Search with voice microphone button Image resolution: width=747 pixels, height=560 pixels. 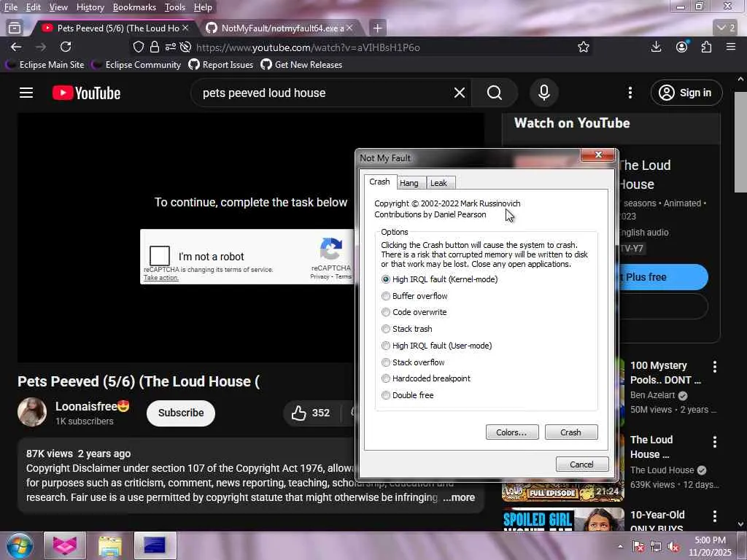point(544,93)
